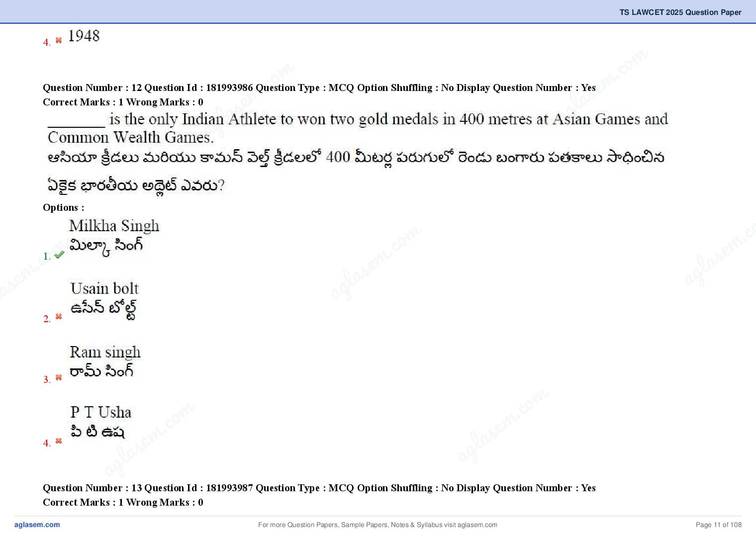Select option text 'Ram singh'

coord(105,352)
